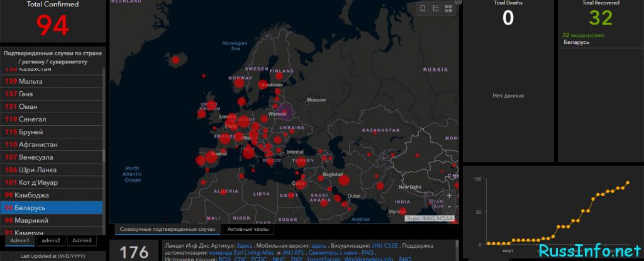Follow the JHU APL link
This screenshot has height=261, width=644.
click(x=293, y=253)
